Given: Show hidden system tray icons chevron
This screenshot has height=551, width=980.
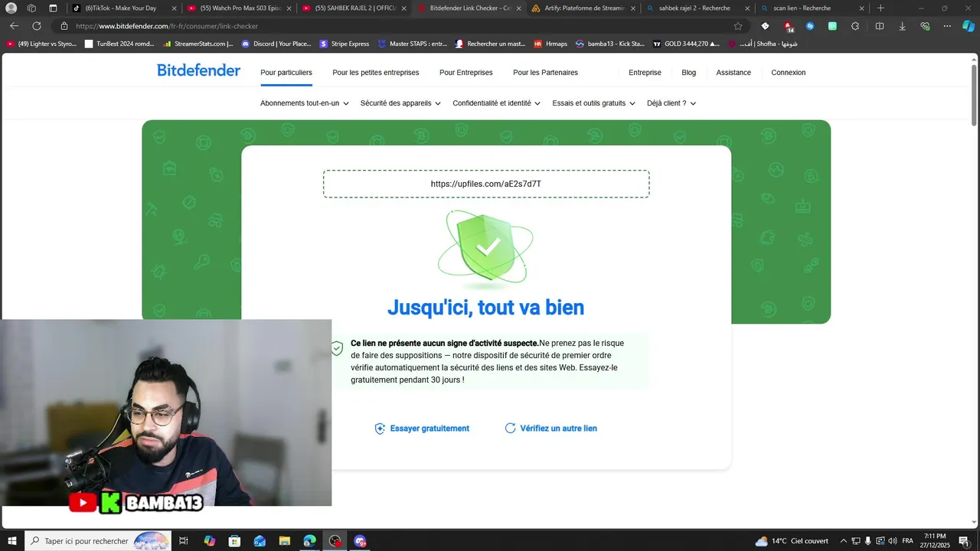Looking at the screenshot, I should (x=844, y=541).
